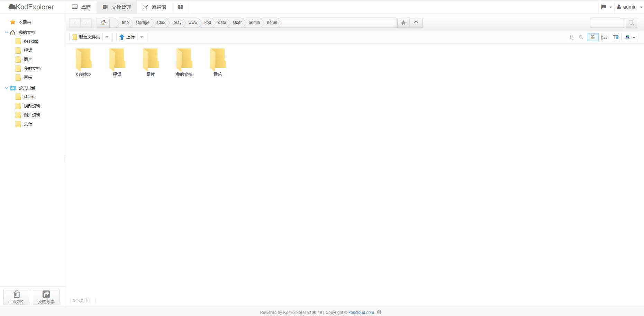Open 音乐 folder in the sidebar tree
The height and width of the screenshot is (316, 644).
pyautogui.click(x=28, y=78)
